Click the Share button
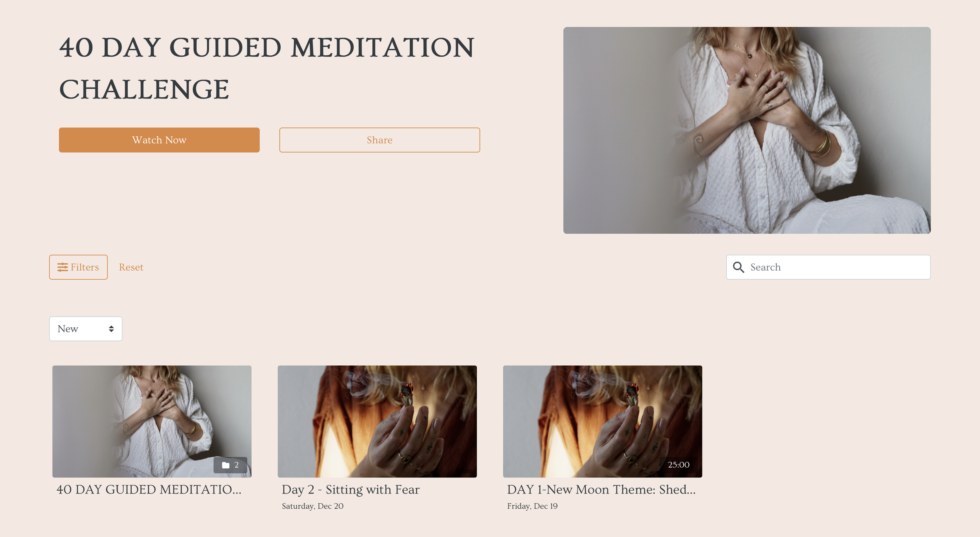This screenshot has height=537, width=980. 379,140
